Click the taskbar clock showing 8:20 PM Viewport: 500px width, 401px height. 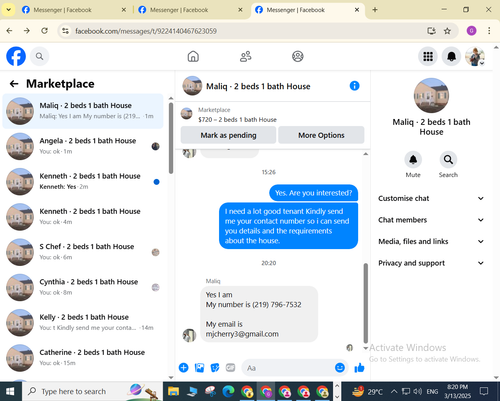(x=457, y=391)
